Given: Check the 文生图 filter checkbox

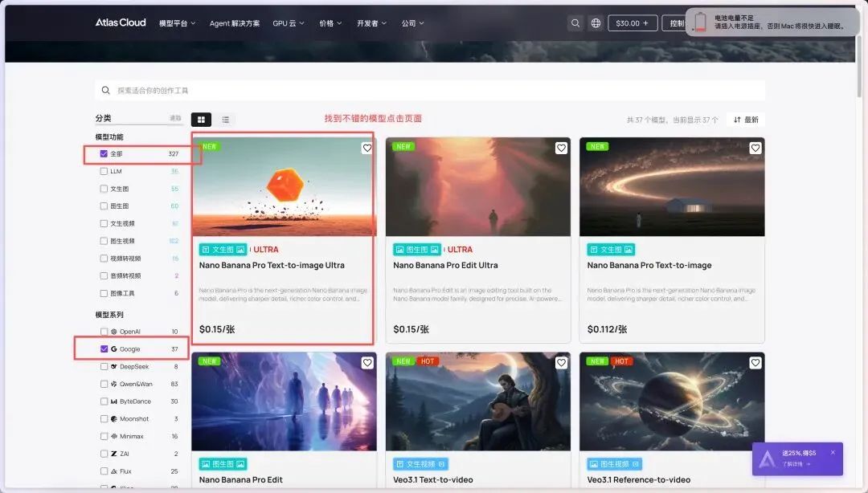Looking at the screenshot, I should point(104,189).
